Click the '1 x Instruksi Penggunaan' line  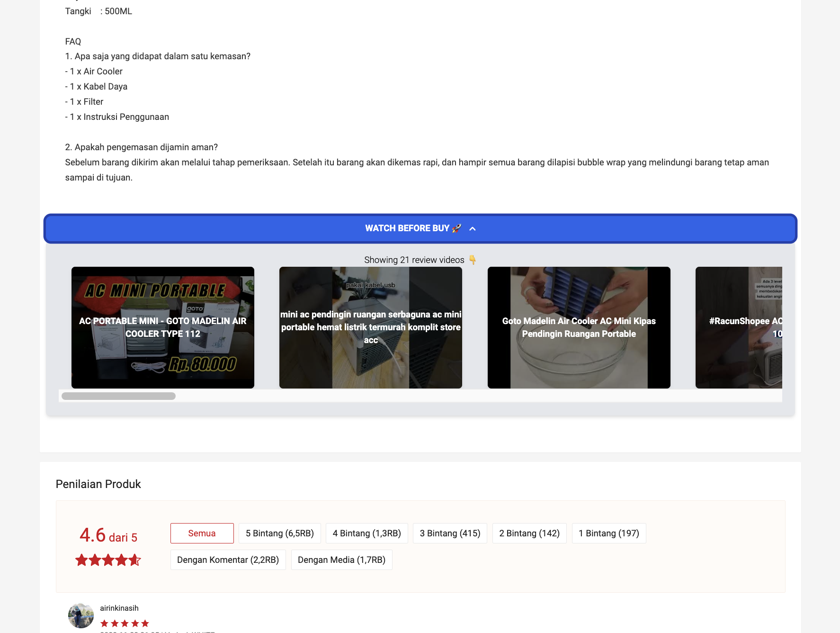[x=117, y=117]
